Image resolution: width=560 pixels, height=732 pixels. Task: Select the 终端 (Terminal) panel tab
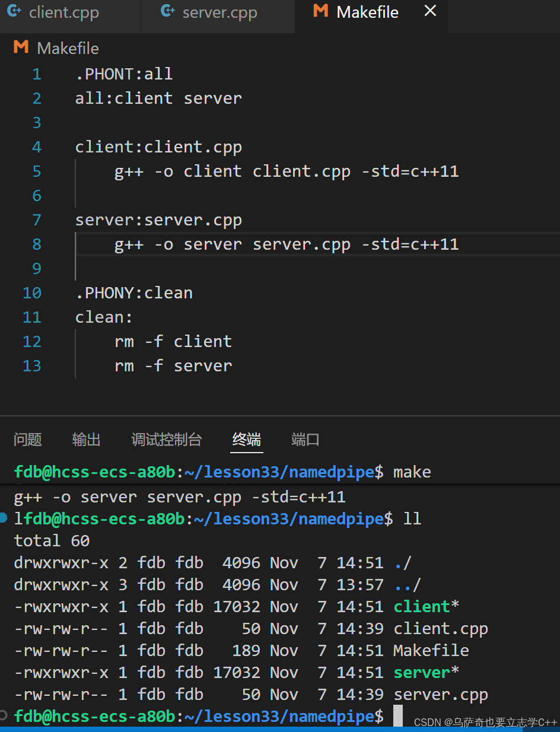[247, 440]
